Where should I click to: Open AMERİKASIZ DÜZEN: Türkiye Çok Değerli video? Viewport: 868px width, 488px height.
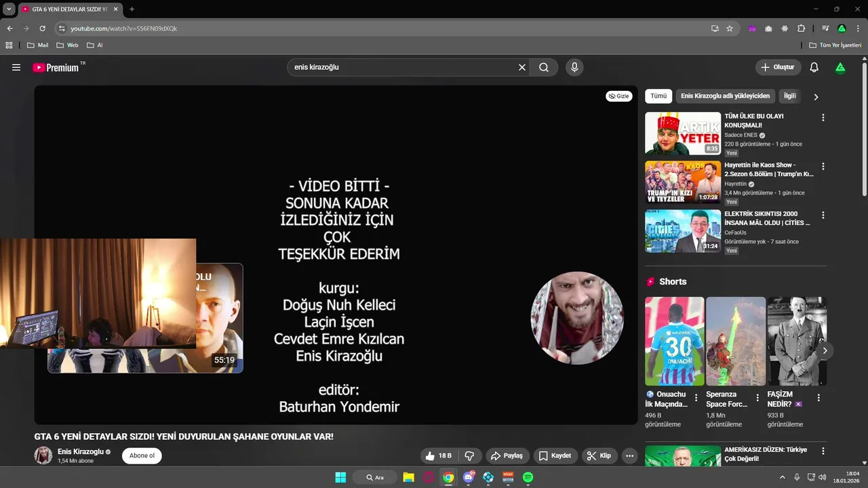766,454
